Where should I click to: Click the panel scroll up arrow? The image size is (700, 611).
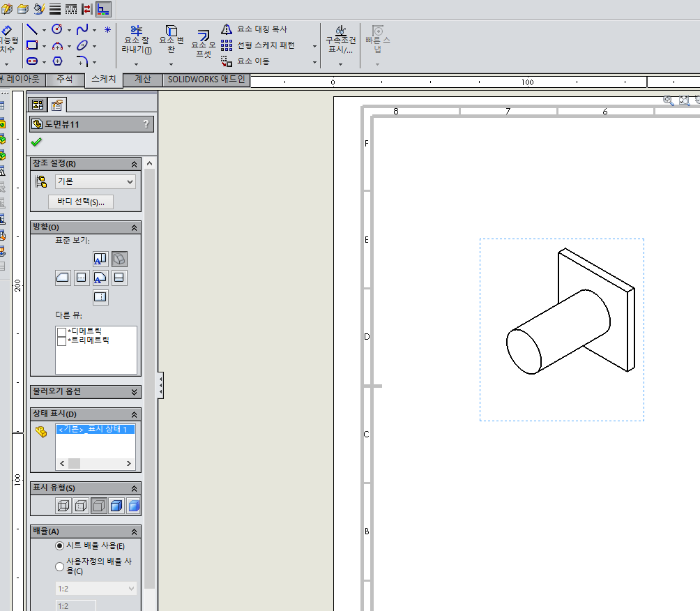(150, 163)
